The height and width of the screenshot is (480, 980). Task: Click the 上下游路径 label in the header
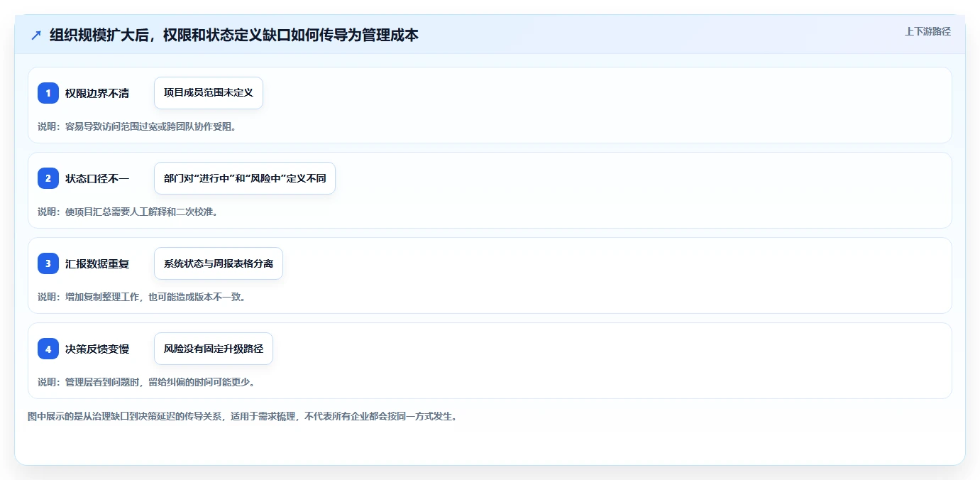pos(927,31)
